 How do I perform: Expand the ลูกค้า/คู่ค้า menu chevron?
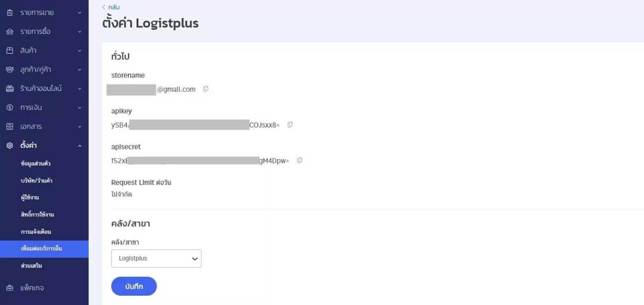(x=80, y=70)
